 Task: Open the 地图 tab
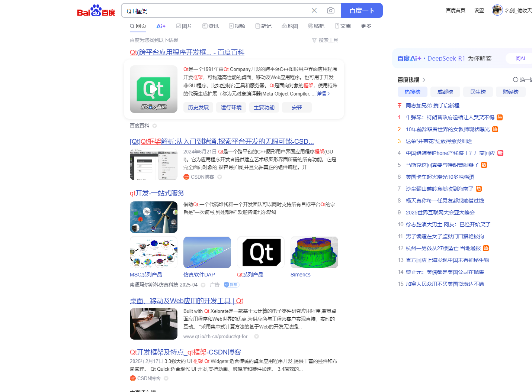290,26
